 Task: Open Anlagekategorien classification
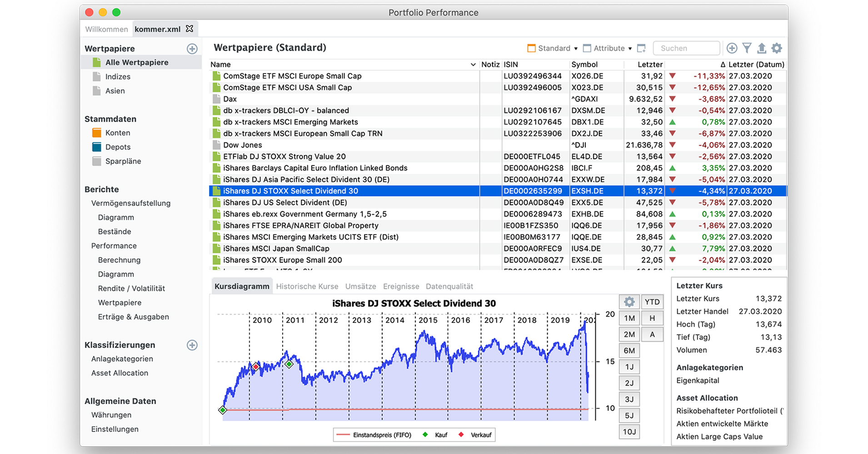122,359
